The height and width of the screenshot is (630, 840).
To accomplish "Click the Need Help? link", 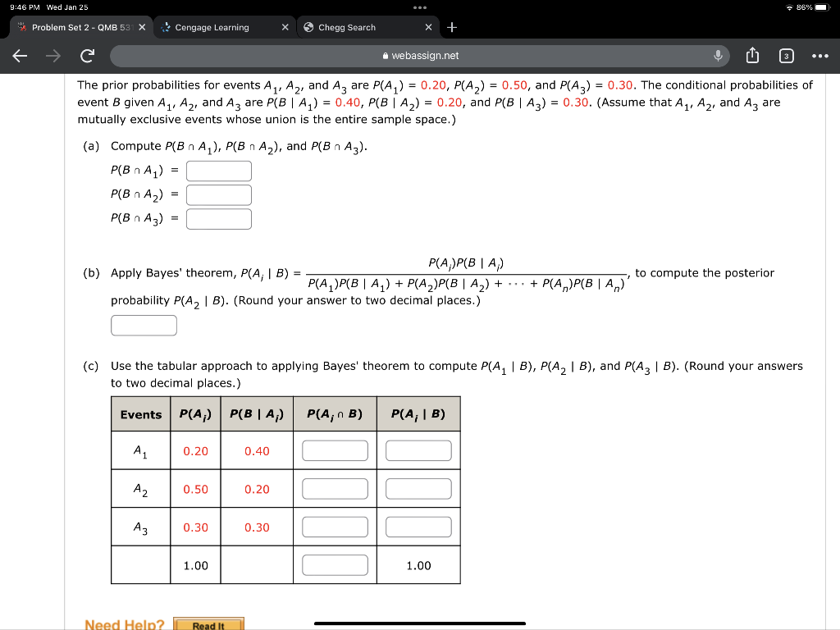I will click(123, 623).
